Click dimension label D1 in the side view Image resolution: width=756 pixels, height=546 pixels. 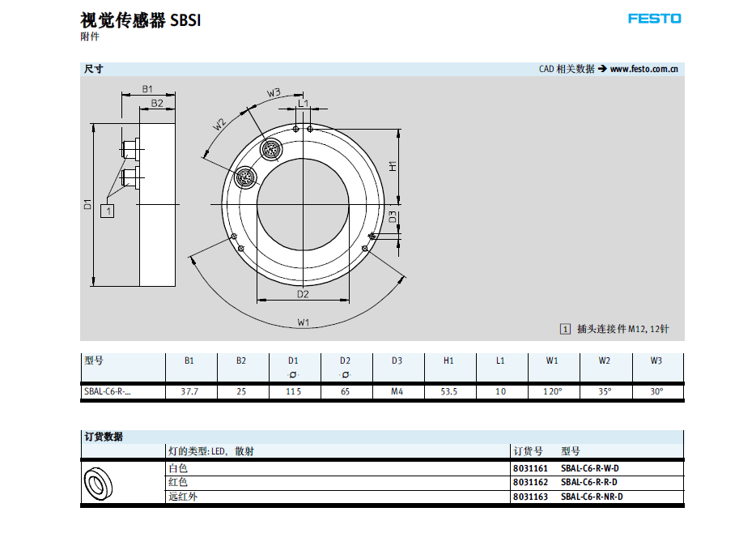pos(87,204)
